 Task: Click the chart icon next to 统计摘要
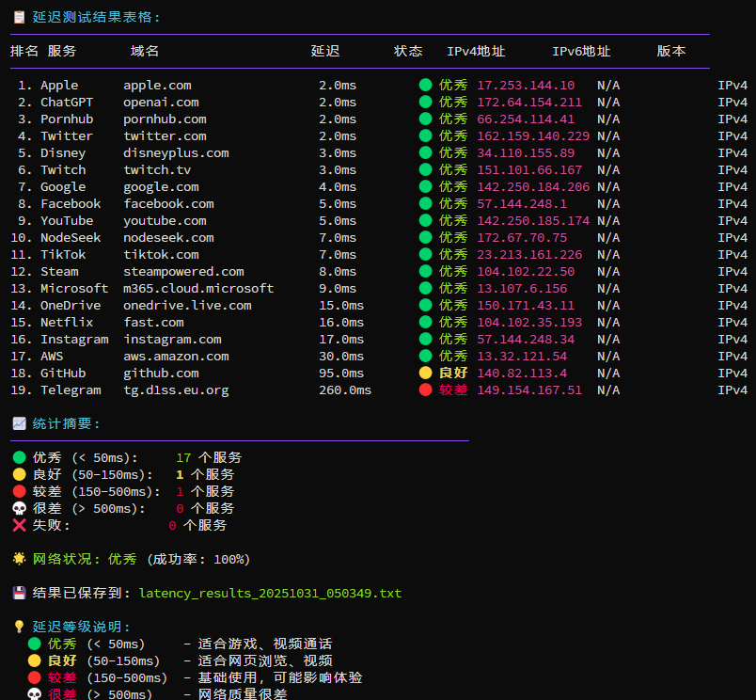click(x=19, y=424)
